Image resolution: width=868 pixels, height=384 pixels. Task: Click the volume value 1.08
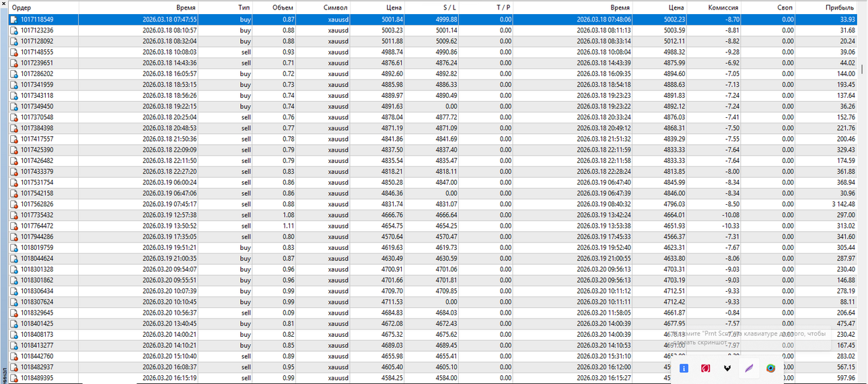coord(287,216)
